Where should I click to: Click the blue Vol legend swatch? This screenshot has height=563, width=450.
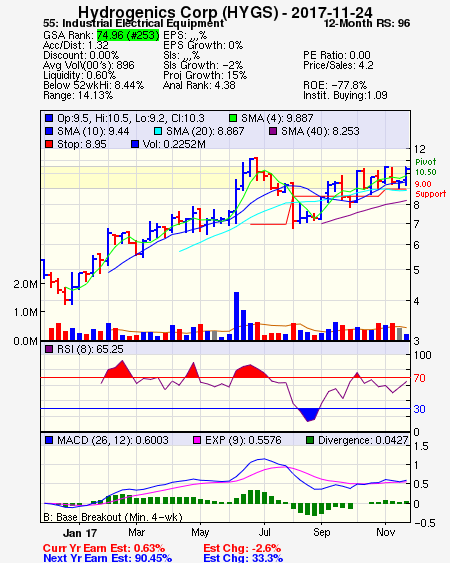tap(135, 144)
